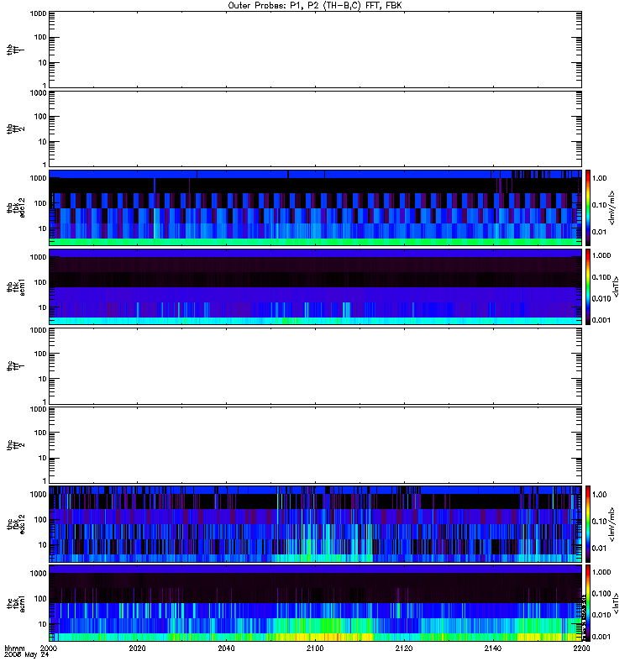Click the <|mV/m|> unit label beside thb edc12 color bar

coord(612,207)
